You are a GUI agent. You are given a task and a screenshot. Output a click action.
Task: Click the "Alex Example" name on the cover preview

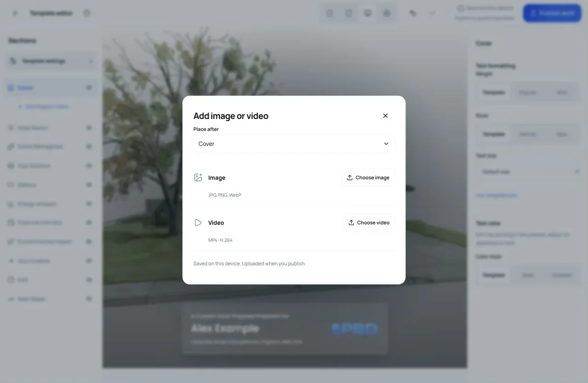pyautogui.click(x=225, y=328)
